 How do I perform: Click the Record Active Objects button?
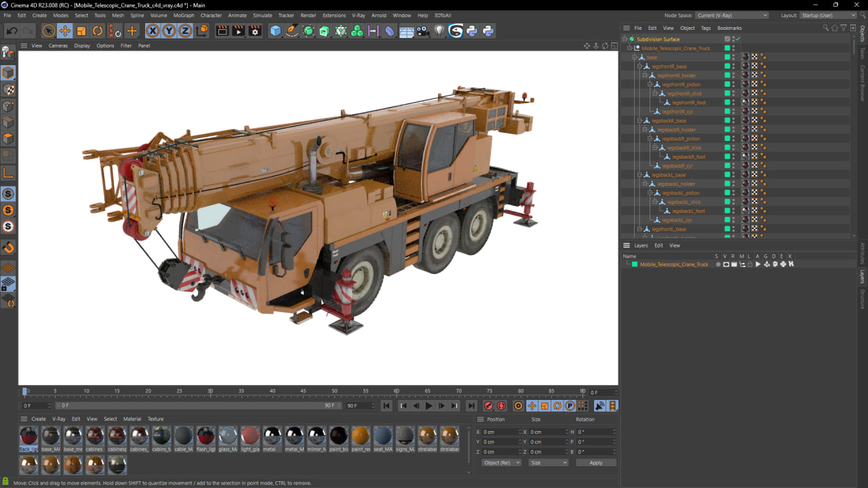click(488, 406)
